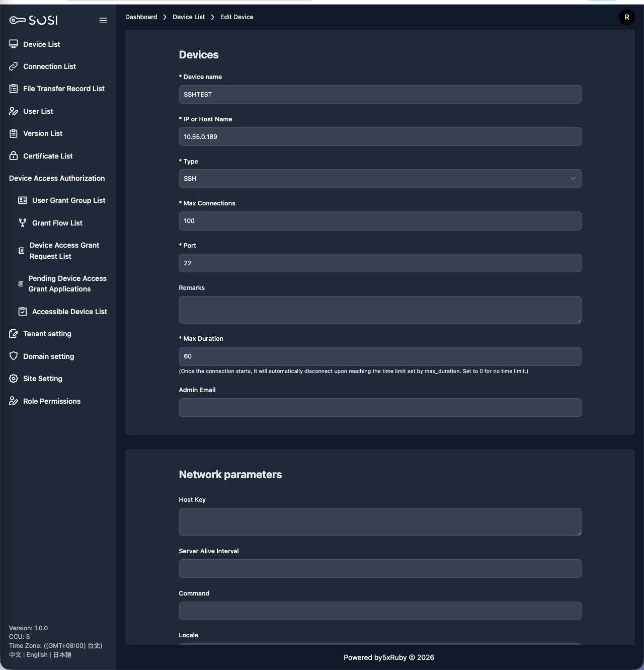
Task: Click the Connection List link icon
Action: click(14, 66)
